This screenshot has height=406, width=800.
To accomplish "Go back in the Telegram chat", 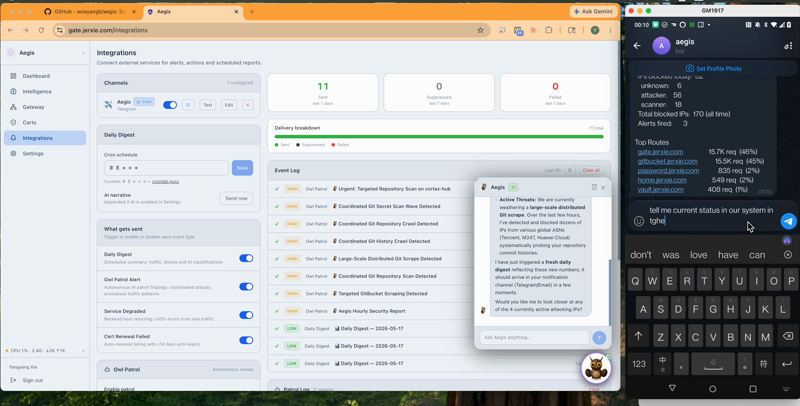I will pyautogui.click(x=637, y=45).
